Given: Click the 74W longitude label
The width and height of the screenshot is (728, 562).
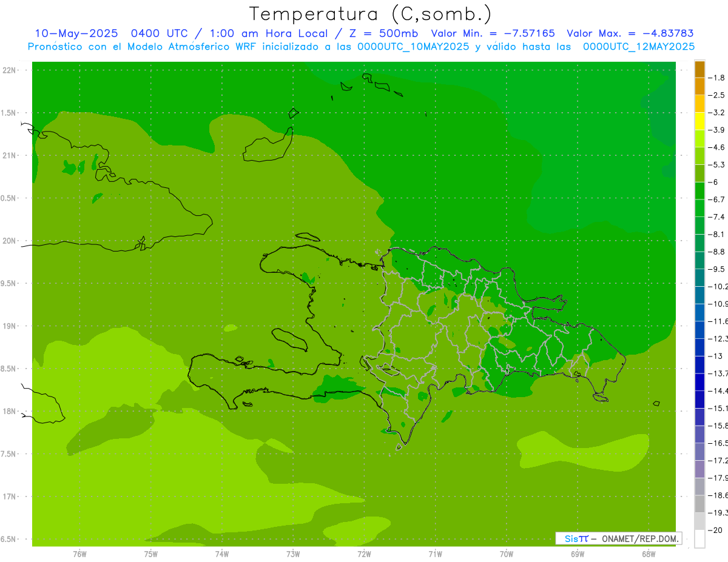Looking at the screenshot, I should [221, 554].
